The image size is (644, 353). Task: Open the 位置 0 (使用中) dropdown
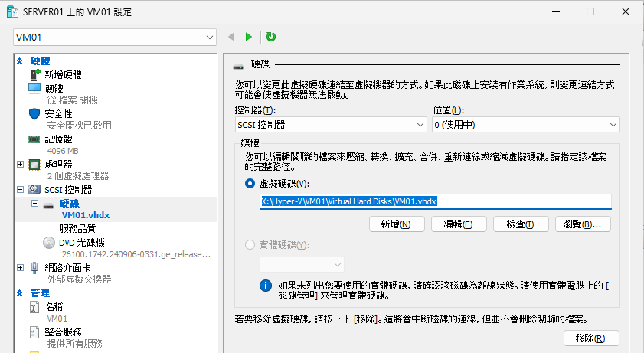pos(525,125)
